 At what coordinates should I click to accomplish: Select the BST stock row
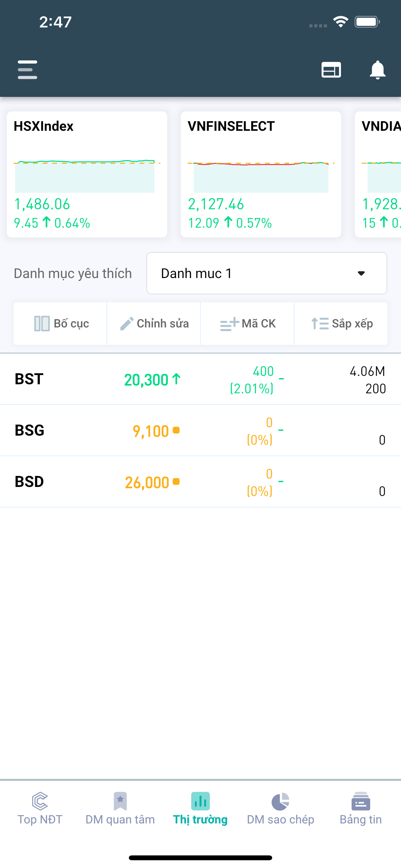29,379
